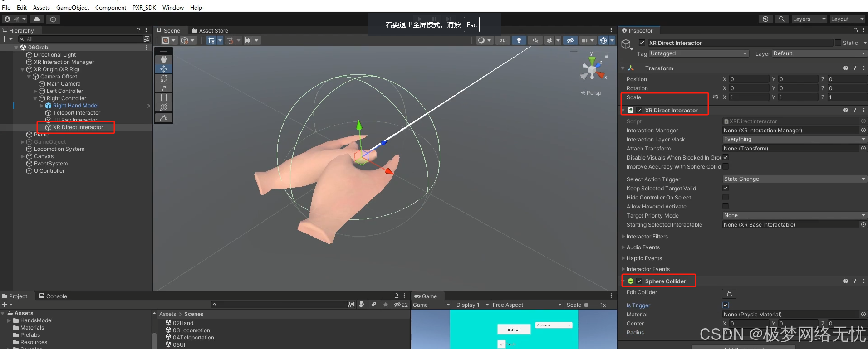868x349 pixels.
Task: Toggle 2D view mode in Scene
Action: tap(503, 40)
